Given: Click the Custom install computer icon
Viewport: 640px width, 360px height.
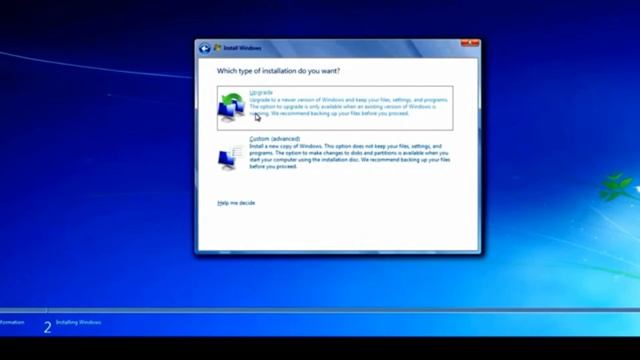Looking at the screenshot, I should 231,158.
